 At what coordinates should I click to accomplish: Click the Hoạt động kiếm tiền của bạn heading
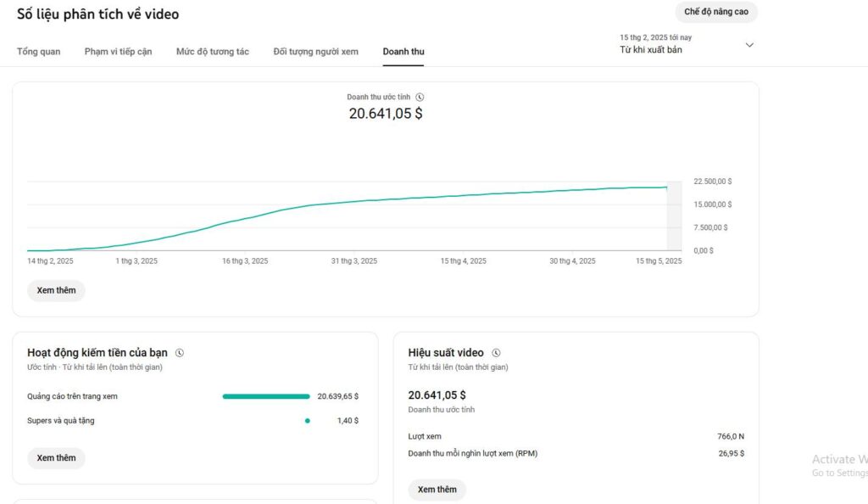(x=97, y=353)
